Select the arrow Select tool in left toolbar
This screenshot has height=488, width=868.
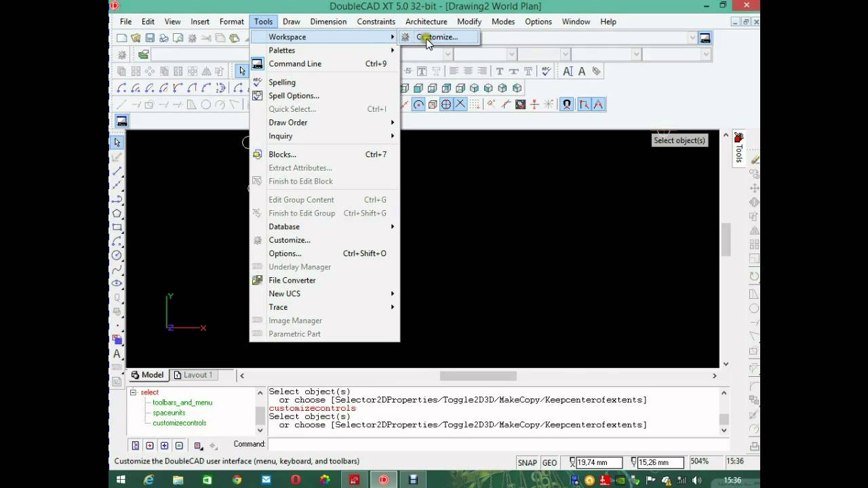(117, 142)
